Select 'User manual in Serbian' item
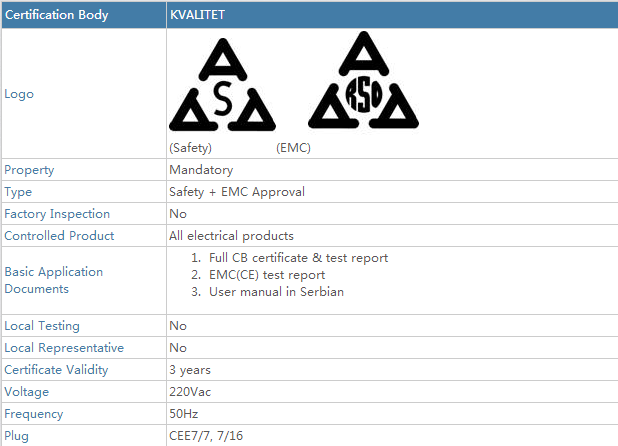The image size is (618, 446). point(276,292)
